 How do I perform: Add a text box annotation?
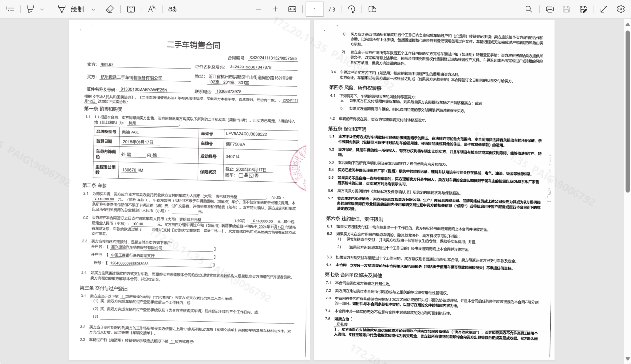(x=131, y=9)
